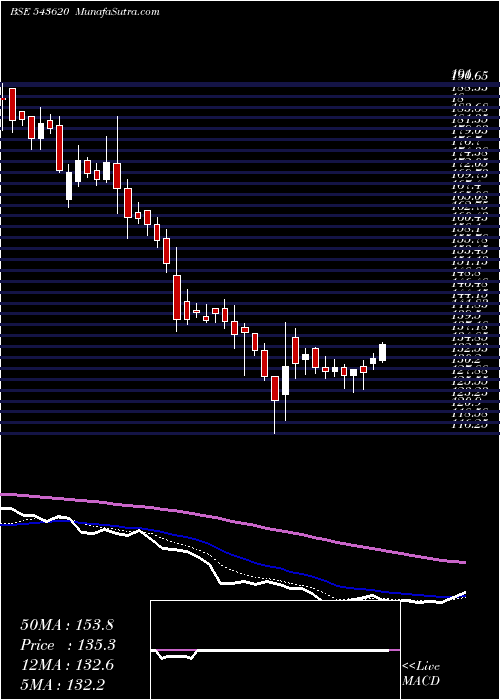Click the BSE 543620 symbol label
This screenshot has height=700, width=500.
click(x=39, y=12)
